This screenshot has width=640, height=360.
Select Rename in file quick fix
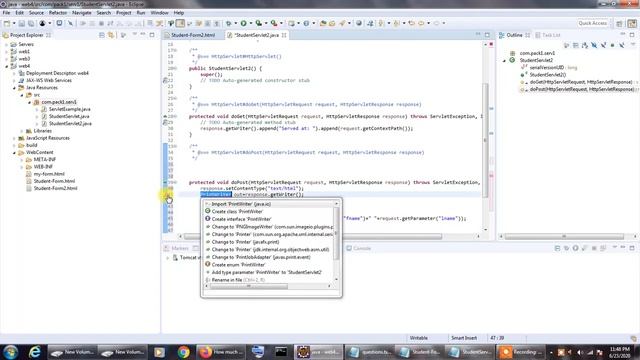pyautogui.click(x=269, y=280)
